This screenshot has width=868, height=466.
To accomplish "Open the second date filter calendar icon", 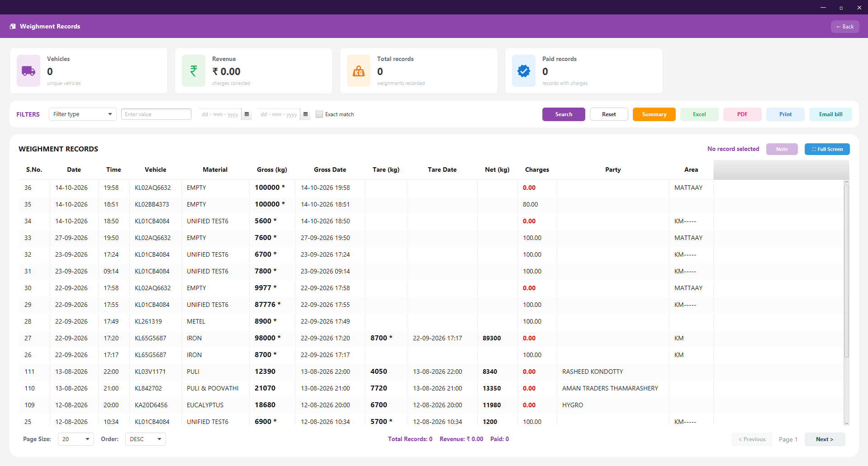I will tap(305, 114).
